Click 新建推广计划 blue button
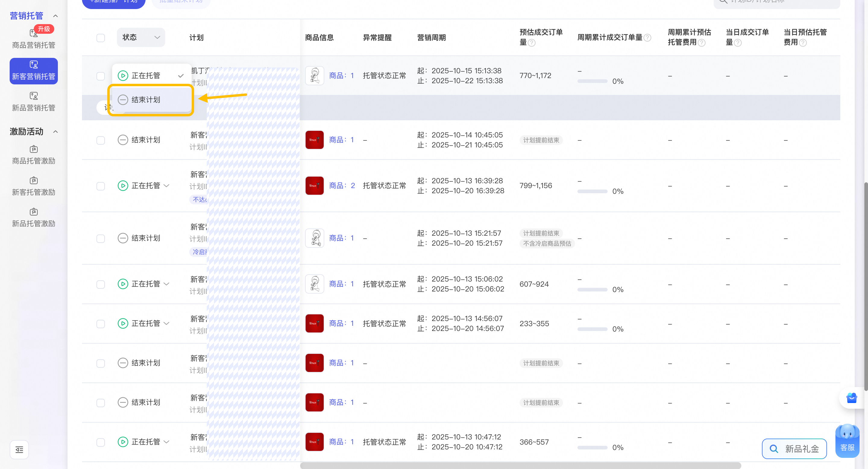This screenshot has height=469, width=868. 114,2
